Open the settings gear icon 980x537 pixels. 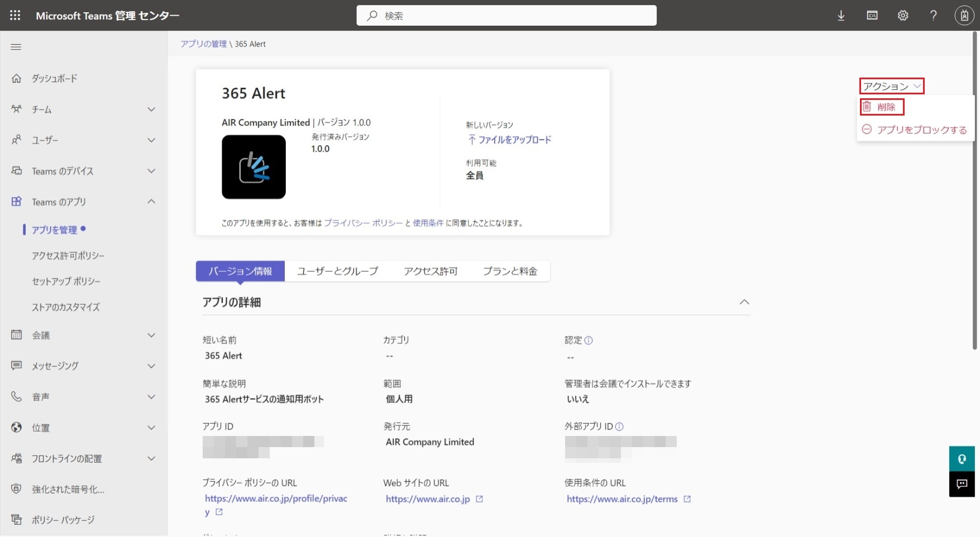(x=903, y=16)
